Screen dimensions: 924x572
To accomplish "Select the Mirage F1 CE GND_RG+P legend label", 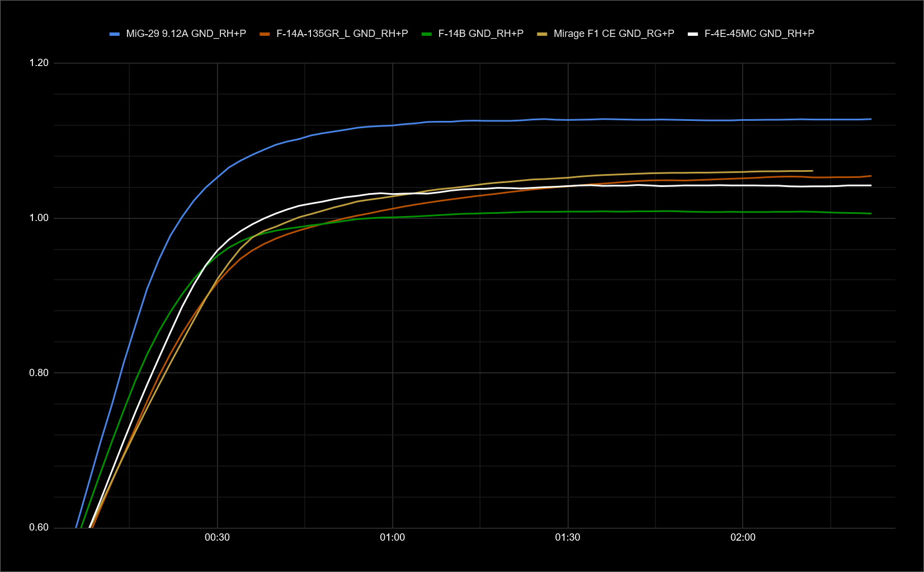I will tap(614, 34).
